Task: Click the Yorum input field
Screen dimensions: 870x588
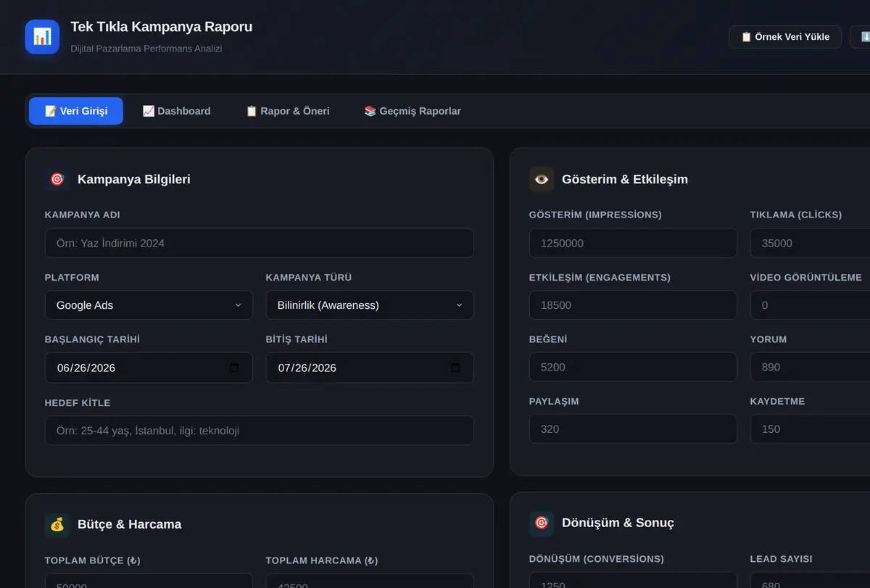Action: [x=810, y=368]
